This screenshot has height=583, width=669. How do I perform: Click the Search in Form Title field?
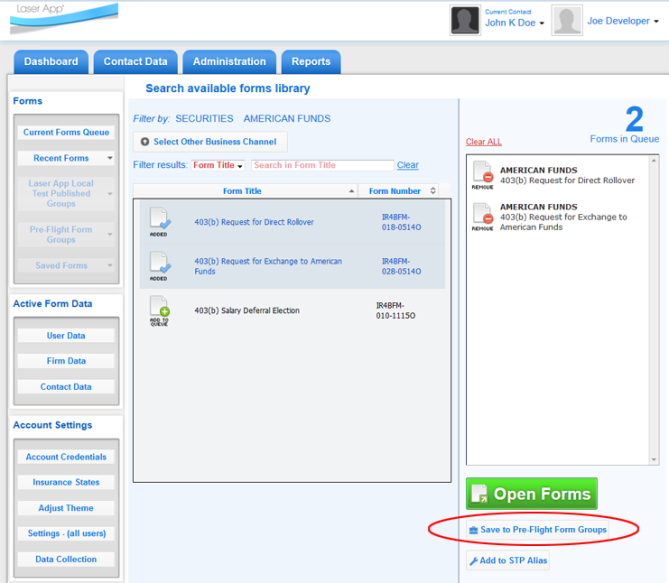coord(322,166)
